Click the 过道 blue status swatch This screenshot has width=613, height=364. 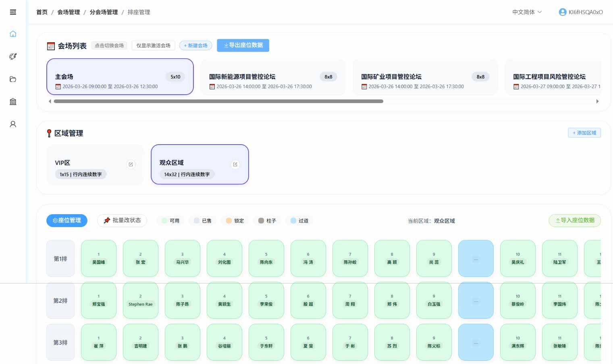[293, 221]
